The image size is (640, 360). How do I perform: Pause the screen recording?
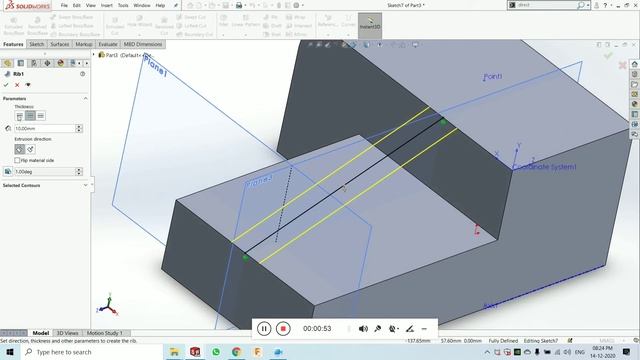pos(264,329)
